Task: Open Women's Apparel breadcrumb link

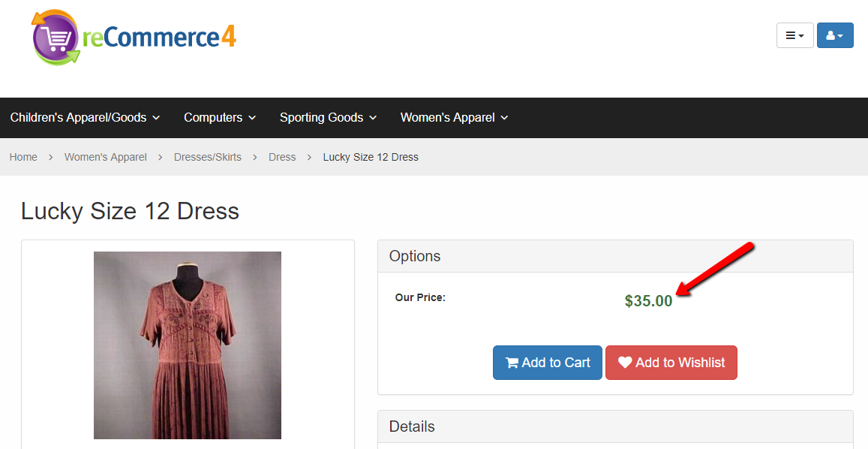Action: coord(106,158)
